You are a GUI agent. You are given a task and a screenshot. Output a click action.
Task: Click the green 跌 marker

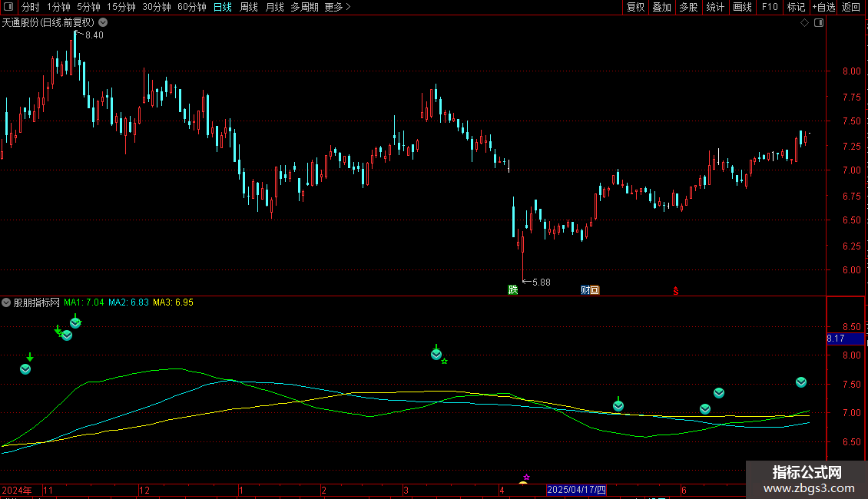[x=512, y=290]
